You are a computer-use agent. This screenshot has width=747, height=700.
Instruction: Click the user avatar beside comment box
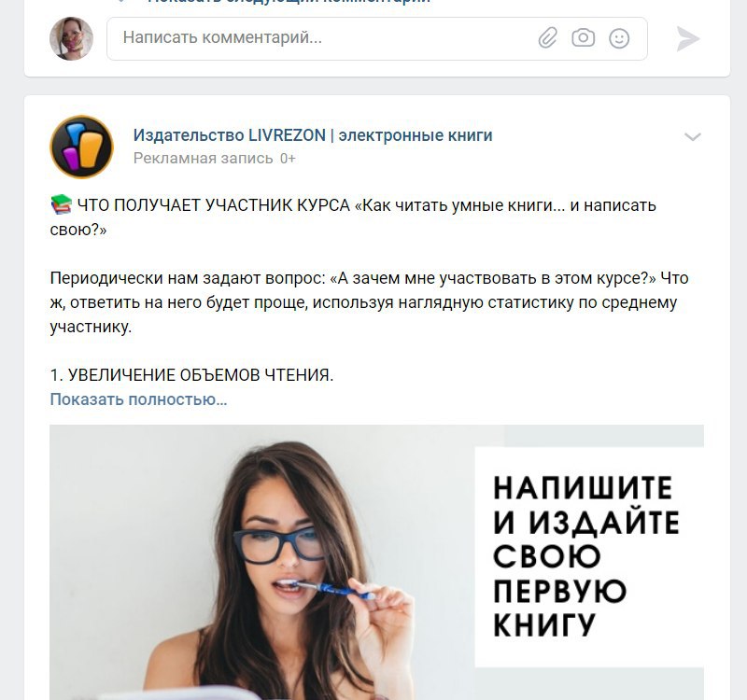pyautogui.click(x=72, y=38)
